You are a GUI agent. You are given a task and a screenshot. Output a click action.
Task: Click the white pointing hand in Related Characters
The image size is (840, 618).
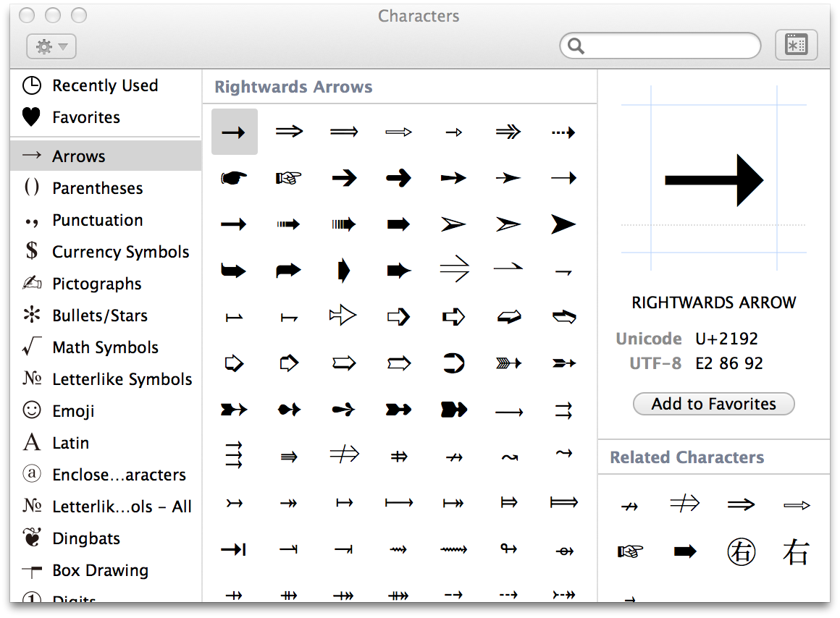tap(630, 552)
